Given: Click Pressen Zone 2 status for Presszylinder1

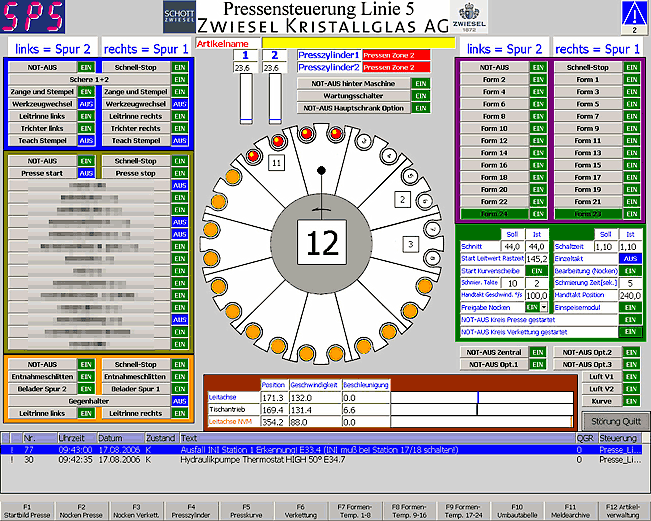Looking at the screenshot, I should pyautogui.click(x=396, y=55).
